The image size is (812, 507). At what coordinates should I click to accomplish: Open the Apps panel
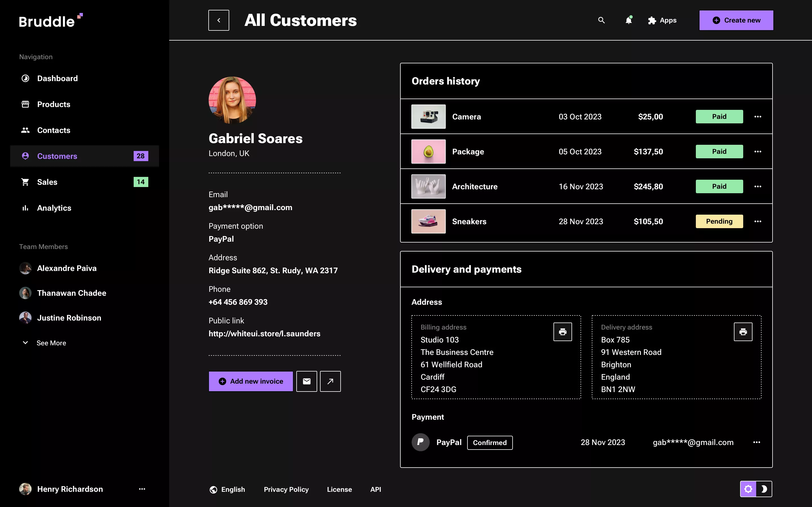(x=662, y=20)
